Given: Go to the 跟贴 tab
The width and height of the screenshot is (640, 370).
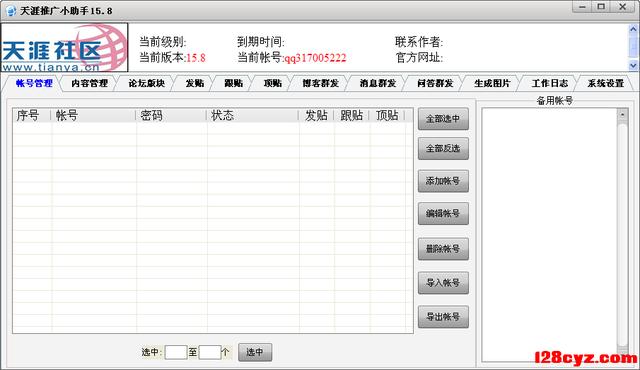Looking at the screenshot, I should (x=233, y=83).
